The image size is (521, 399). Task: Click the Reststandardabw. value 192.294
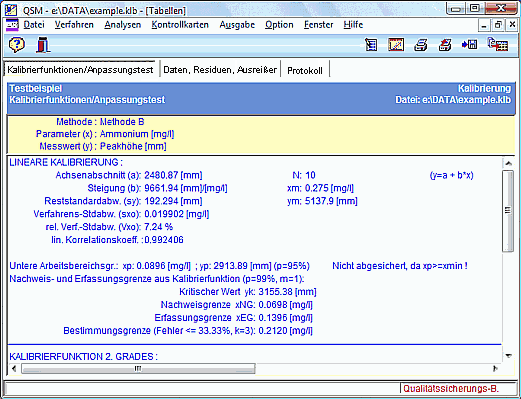pyautogui.click(x=173, y=201)
